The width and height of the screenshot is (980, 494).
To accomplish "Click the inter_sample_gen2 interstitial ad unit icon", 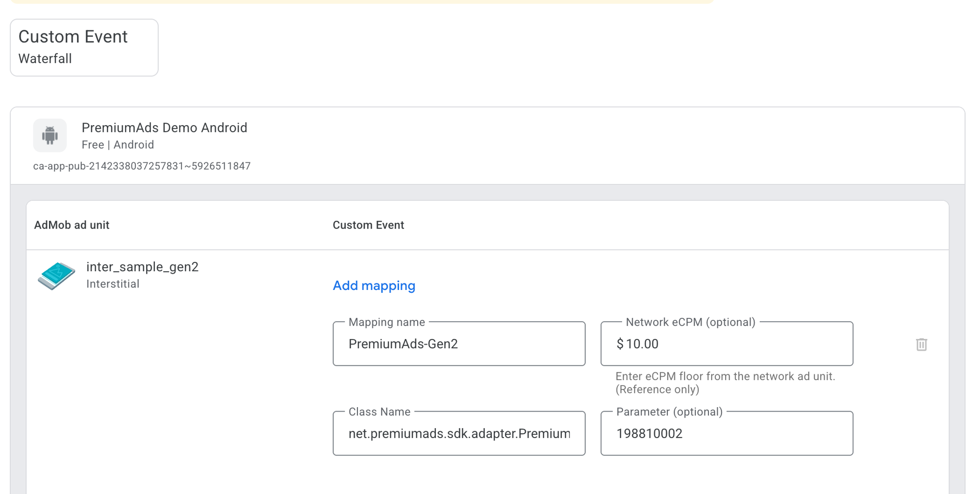I will pyautogui.click(x=56, y=276).
